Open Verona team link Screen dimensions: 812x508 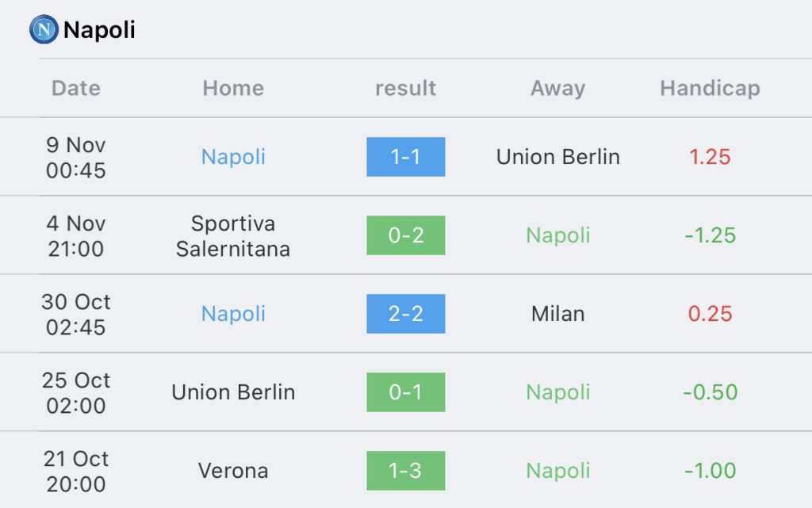(x=233, y=471)
